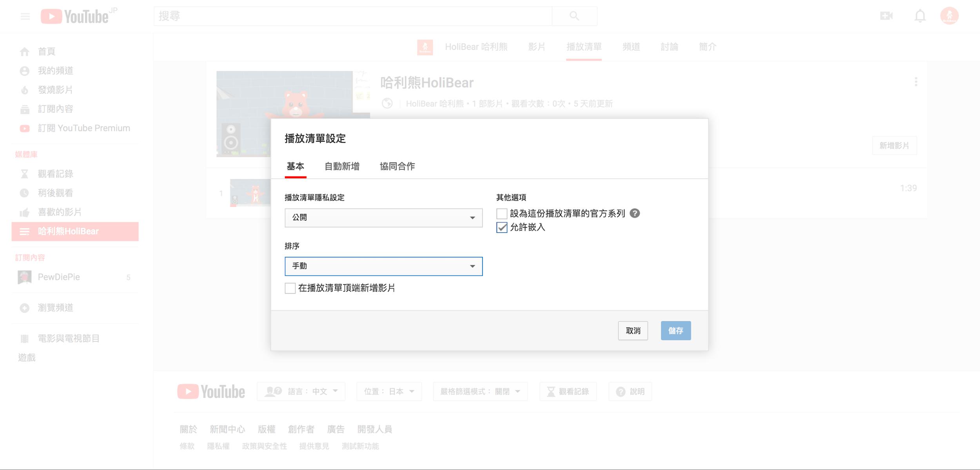Click the 我的頻道 person icon
980x470 pixels.
point(24,71)
